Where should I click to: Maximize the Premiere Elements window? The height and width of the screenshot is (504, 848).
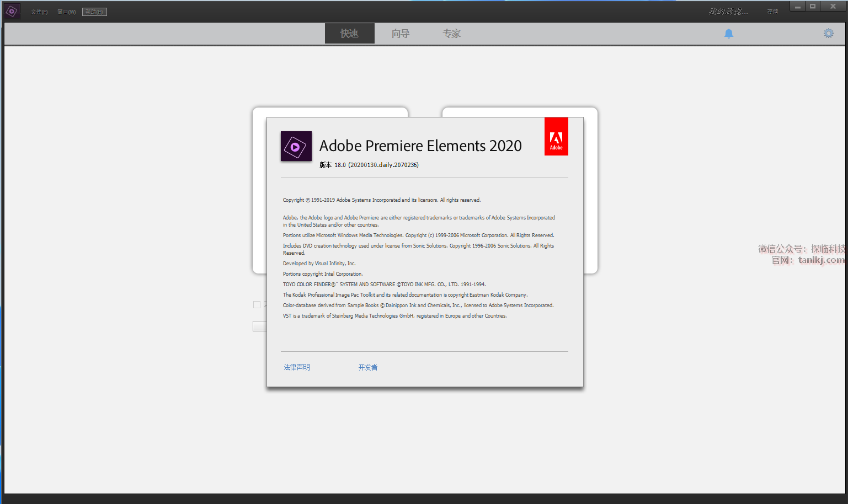[x=813, y=7]
